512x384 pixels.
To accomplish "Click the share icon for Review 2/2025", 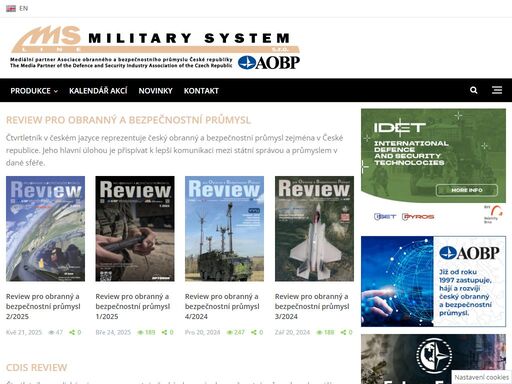I will (x=72, y=332).
